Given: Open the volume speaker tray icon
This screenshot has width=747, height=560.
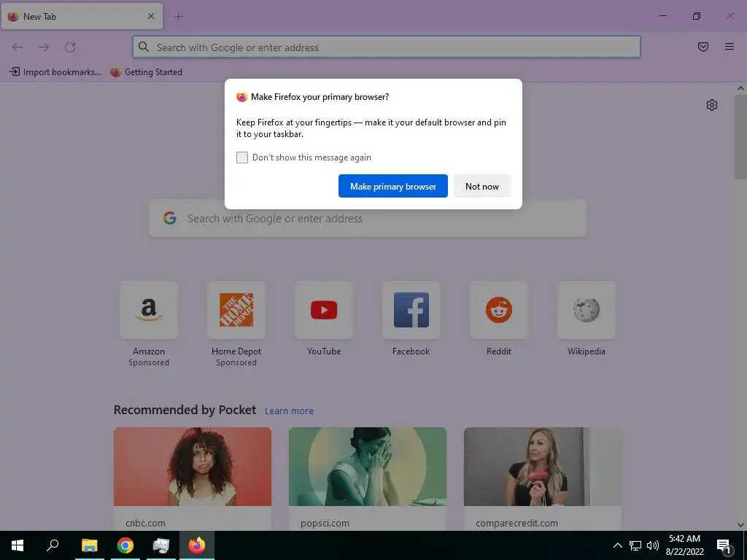Looking at the screenshot, I should tap(653, 545).
